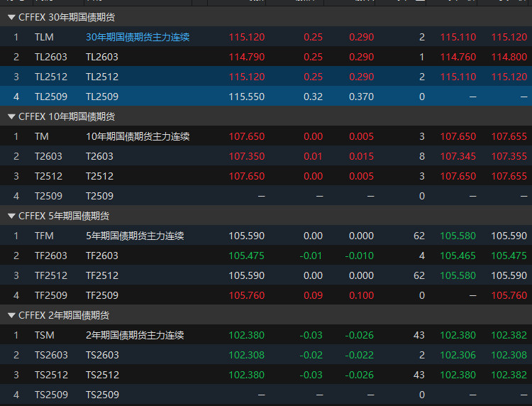Click 10年期国债期货主力连续 name
This screenshot has width=532, height=406.
138,136
